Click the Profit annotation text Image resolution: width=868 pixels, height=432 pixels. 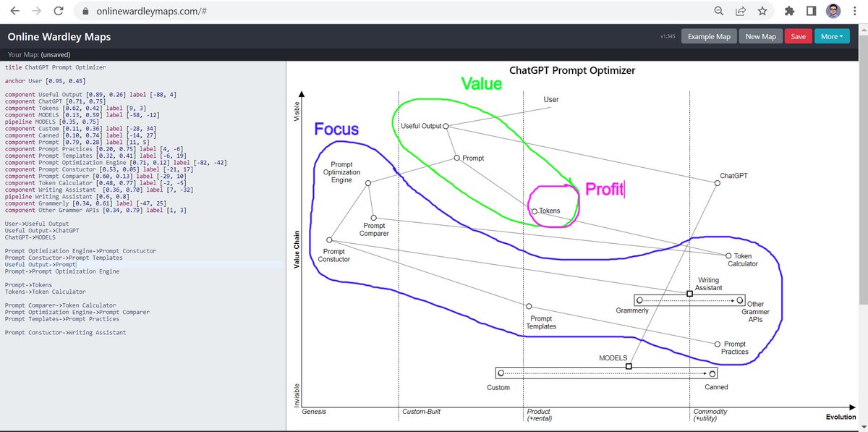(603, 190)
